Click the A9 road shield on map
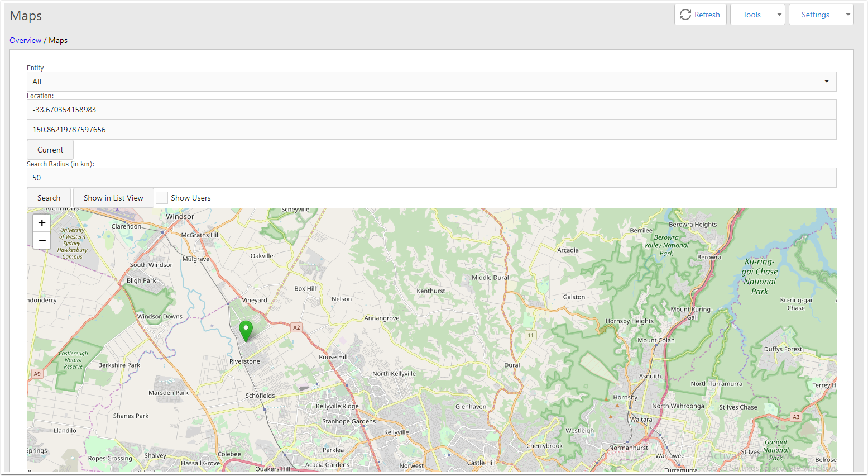Screen dimensions: 868x476 point(37,374)
